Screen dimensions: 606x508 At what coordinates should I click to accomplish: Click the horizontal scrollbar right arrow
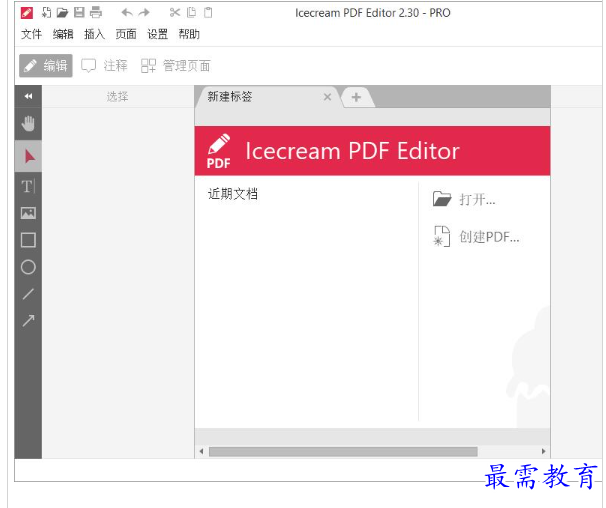coord(543,451)
